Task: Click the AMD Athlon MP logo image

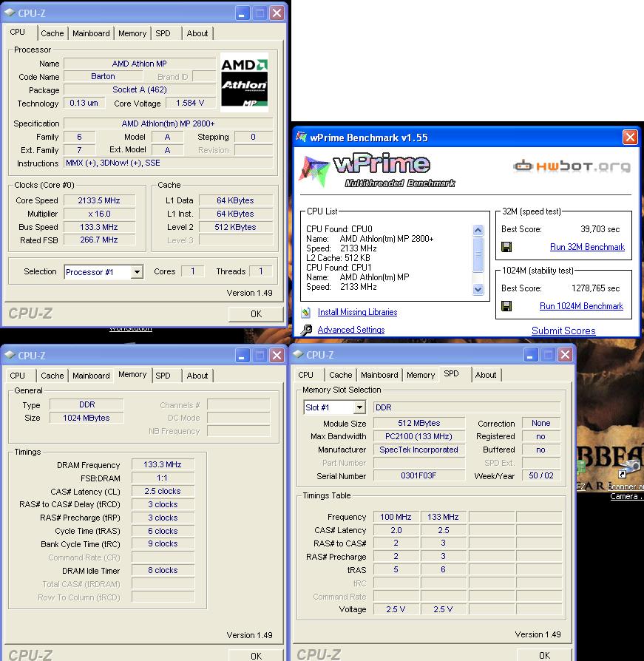Action: click(245, 83)
